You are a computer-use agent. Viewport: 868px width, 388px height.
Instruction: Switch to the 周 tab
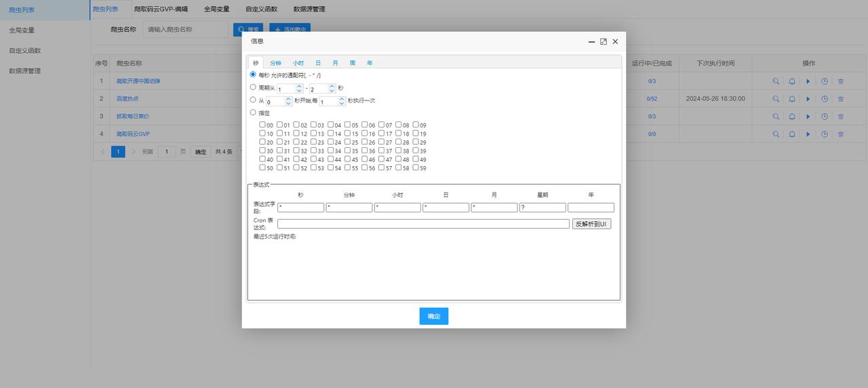pos(353,63)
